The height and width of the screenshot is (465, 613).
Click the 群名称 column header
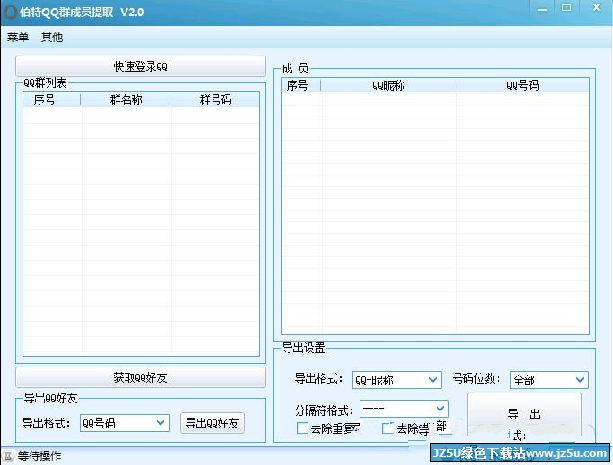click(x=126, y=100)
